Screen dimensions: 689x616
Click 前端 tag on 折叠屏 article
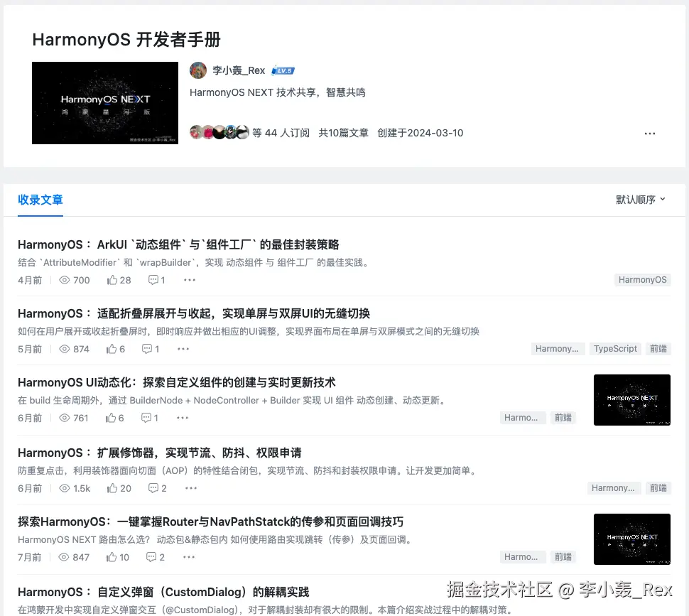658,349
